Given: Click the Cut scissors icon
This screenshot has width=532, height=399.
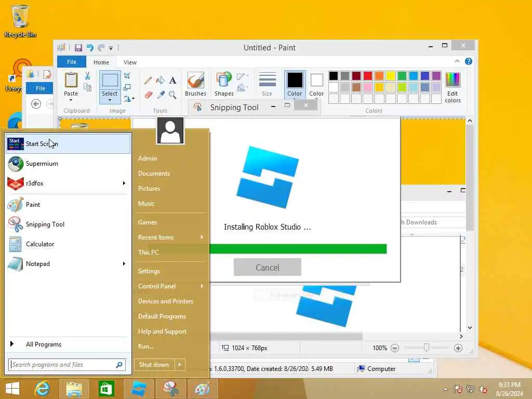Looking at the screenshot, I should tap(87, 76).
